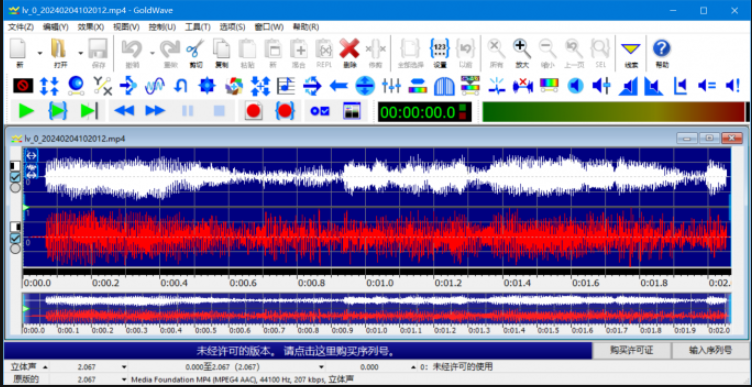Click the unlicensed version purchase banner
The image size is (752, 387).
(x=298, y=351)
